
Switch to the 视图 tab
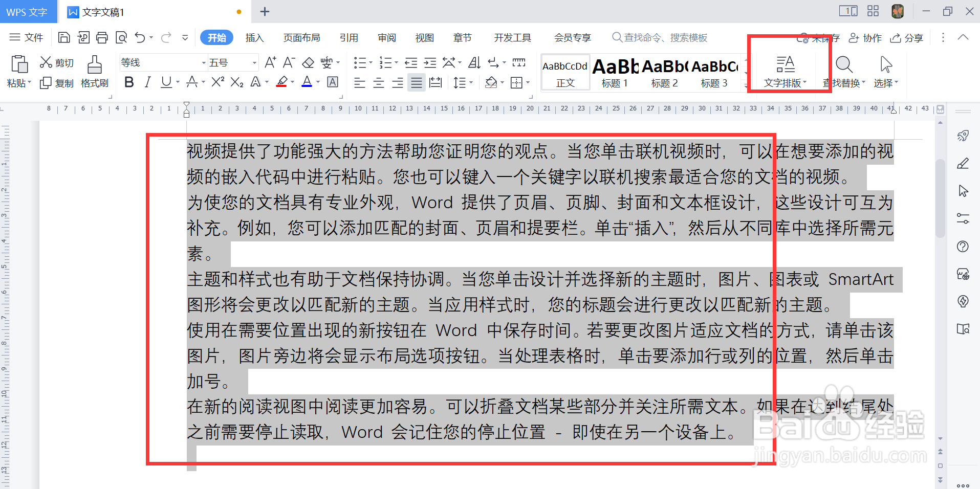click(425, 37)
